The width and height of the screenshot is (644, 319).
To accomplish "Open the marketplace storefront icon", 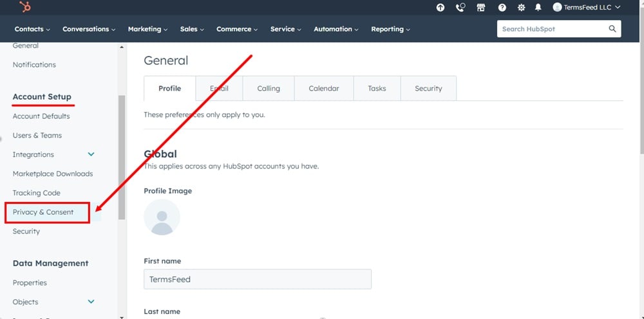I will pos(481,7).
